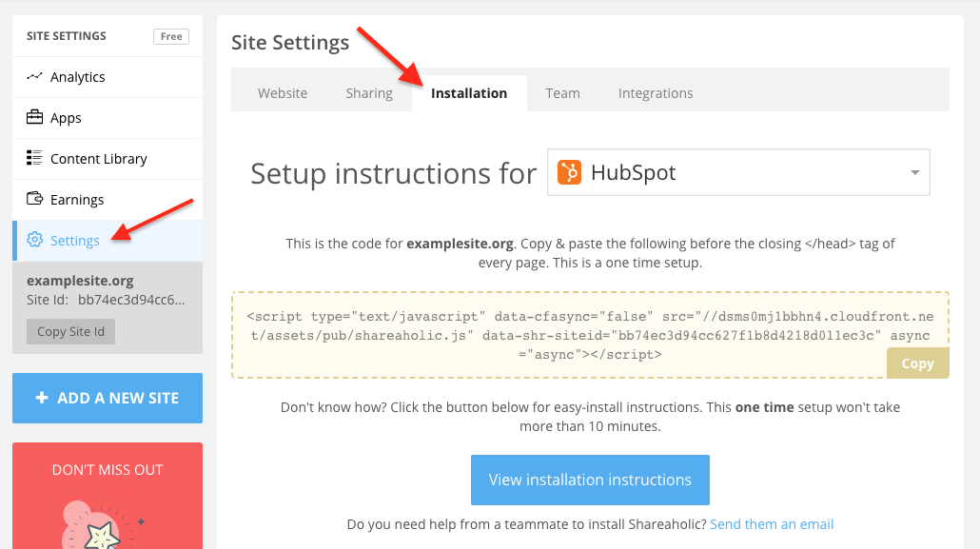Select Settings in the sidebar
Screen dimensions: 980x549
pyautogui.click(x=108, y=241)
